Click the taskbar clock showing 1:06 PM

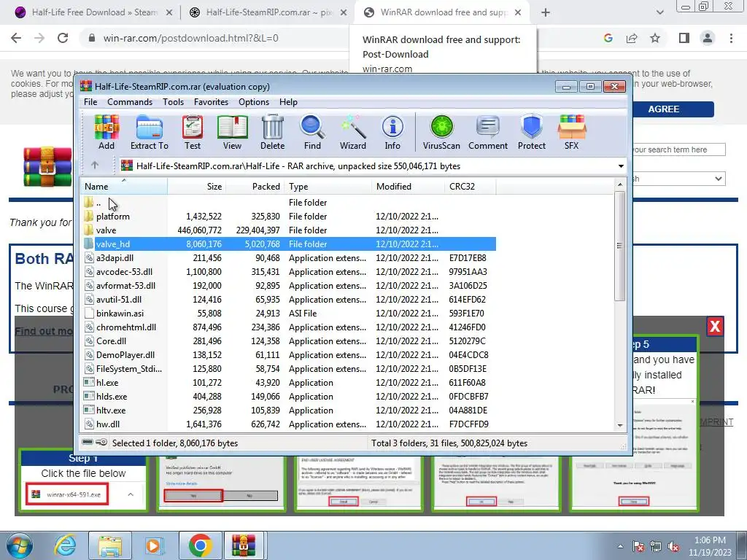(x=709, y=546)
